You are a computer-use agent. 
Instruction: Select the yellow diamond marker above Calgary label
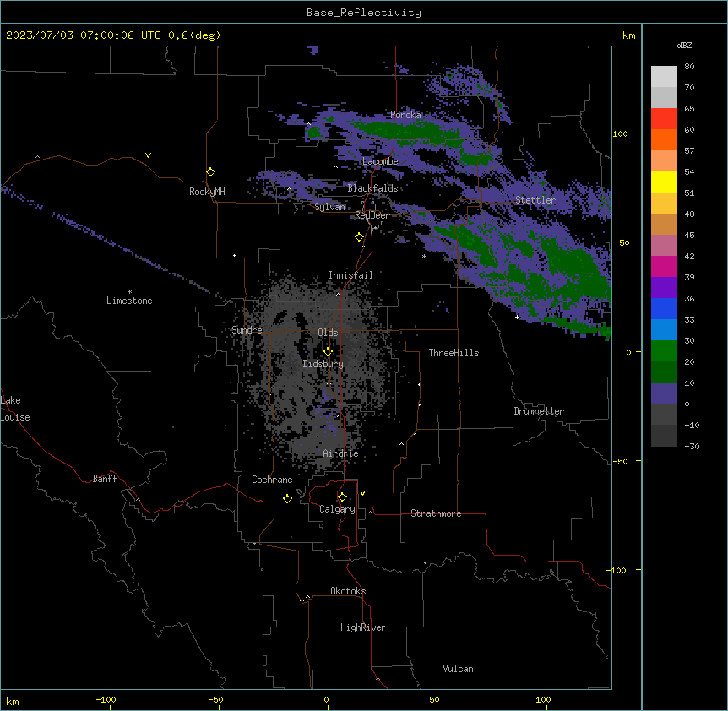342,497
